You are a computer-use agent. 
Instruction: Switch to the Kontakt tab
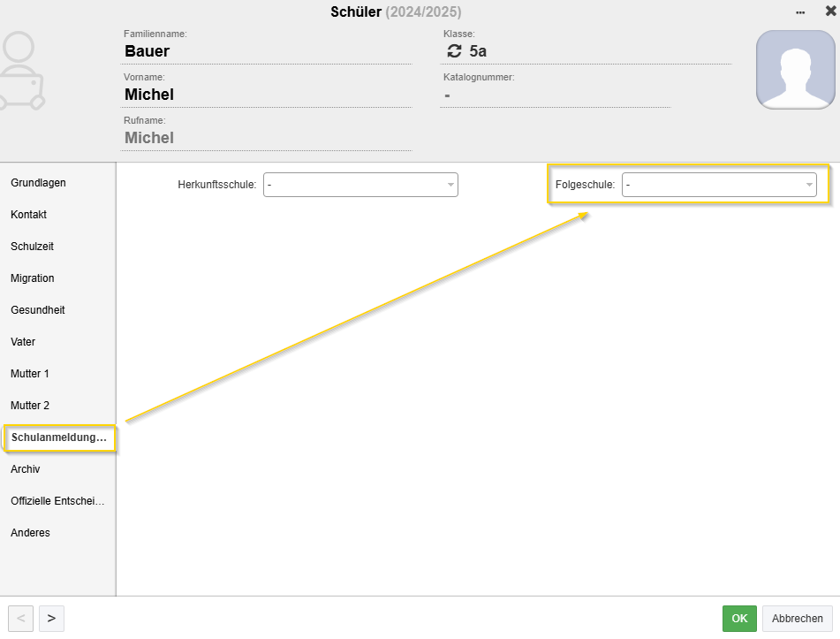pyautogui.click(x=28, y=215)
